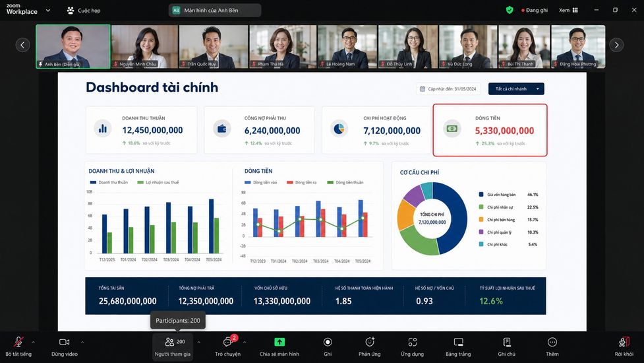Select Nguyễn Minh Châu video thumbnail
This screenshot has width=644, height=363.
click(x=144, y=46)
